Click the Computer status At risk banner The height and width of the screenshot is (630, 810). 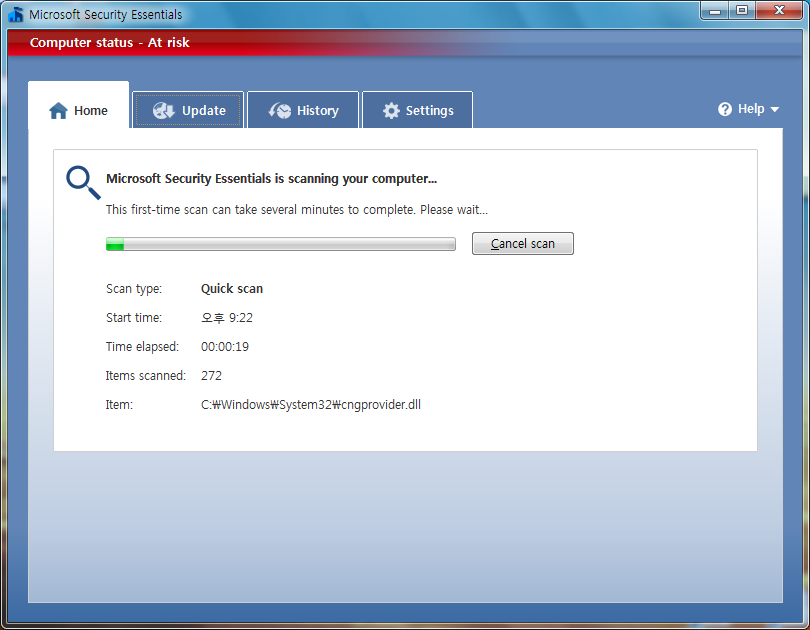pyautogui.click(x=110, y=42)
